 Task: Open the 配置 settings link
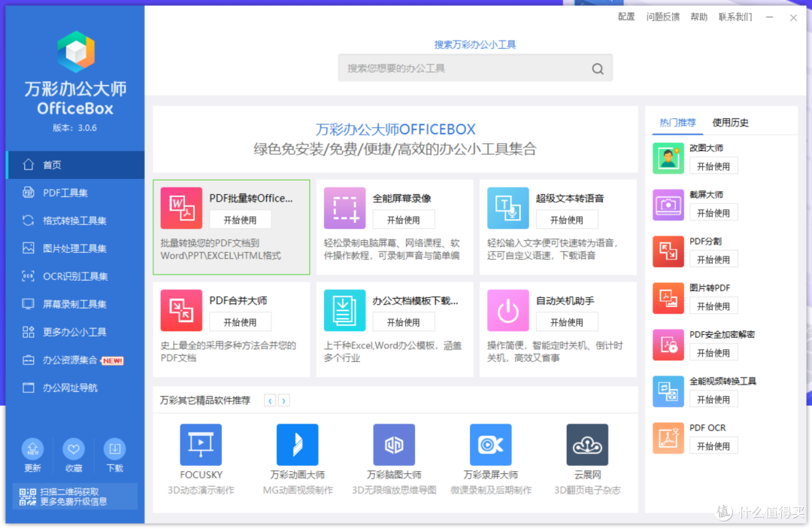click(626, 17)
